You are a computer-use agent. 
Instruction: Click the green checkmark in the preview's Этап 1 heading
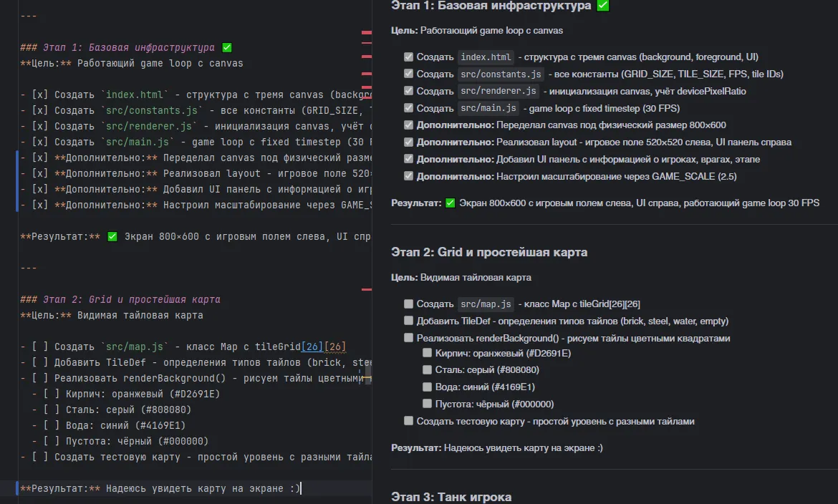[602, 6]
